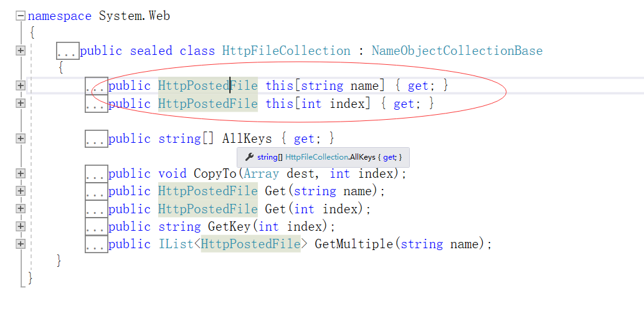Expand outlining beside AllKeys property

click(21, 138)
